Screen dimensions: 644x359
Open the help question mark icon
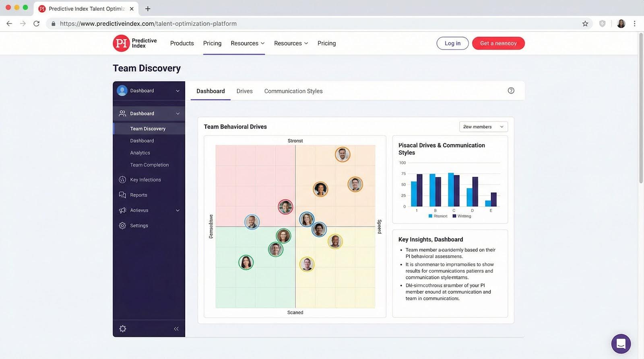(511, 91)
